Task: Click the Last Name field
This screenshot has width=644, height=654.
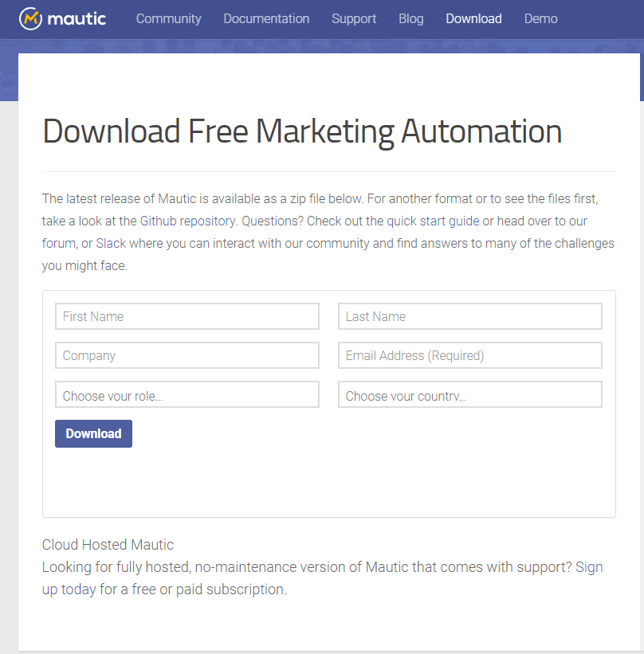Action: click(x=470, y=316)
